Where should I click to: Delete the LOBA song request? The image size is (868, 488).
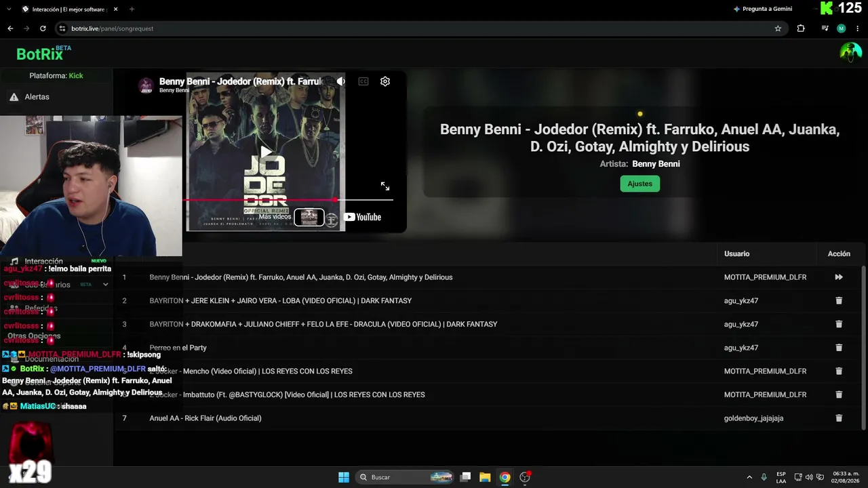(839, 301)
